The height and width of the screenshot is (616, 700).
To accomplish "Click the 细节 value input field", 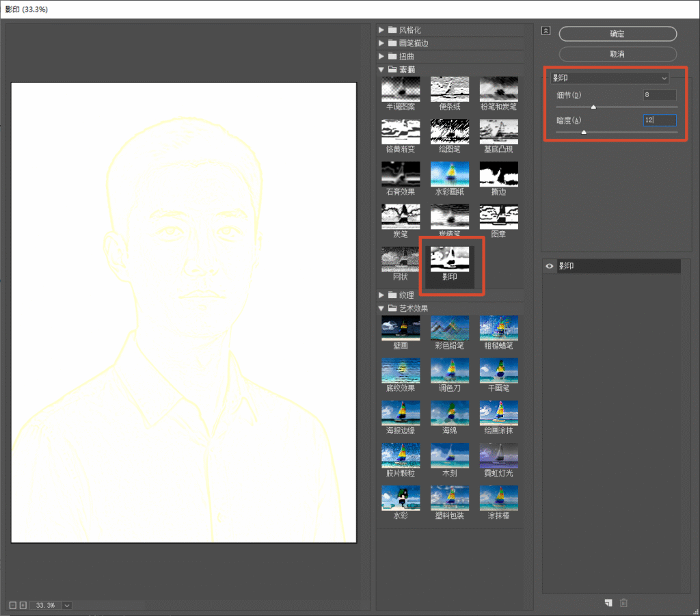I will click(x=660, y=94).
